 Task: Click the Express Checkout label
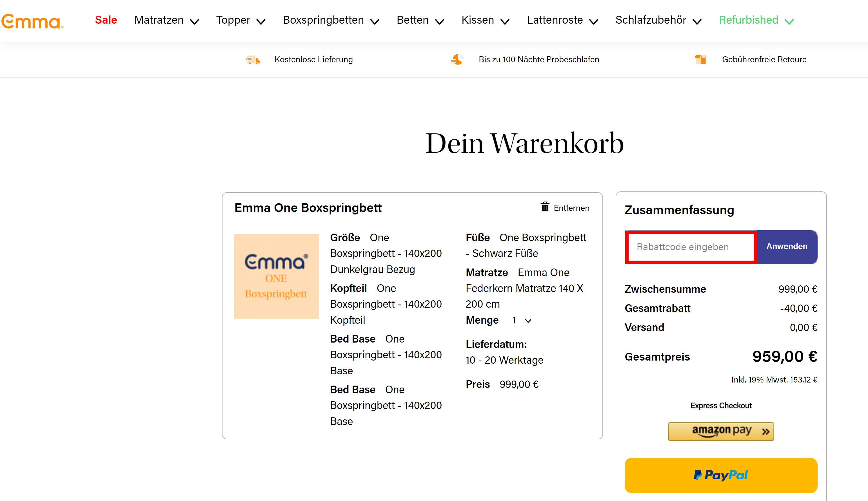pyautogui.click(x=721, y=406)
